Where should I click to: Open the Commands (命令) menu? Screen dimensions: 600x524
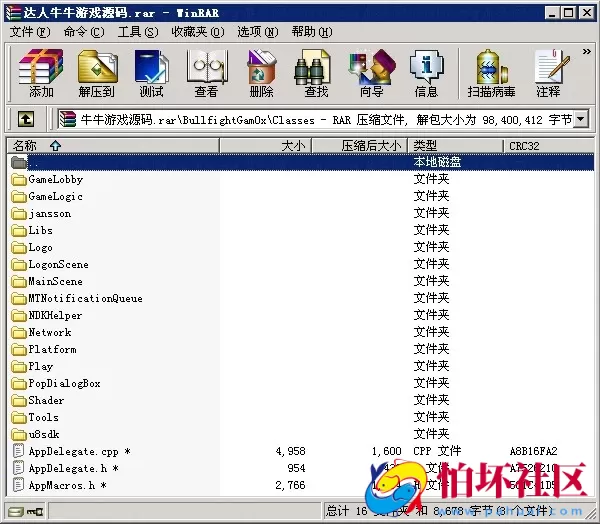(x=84, y=32)
